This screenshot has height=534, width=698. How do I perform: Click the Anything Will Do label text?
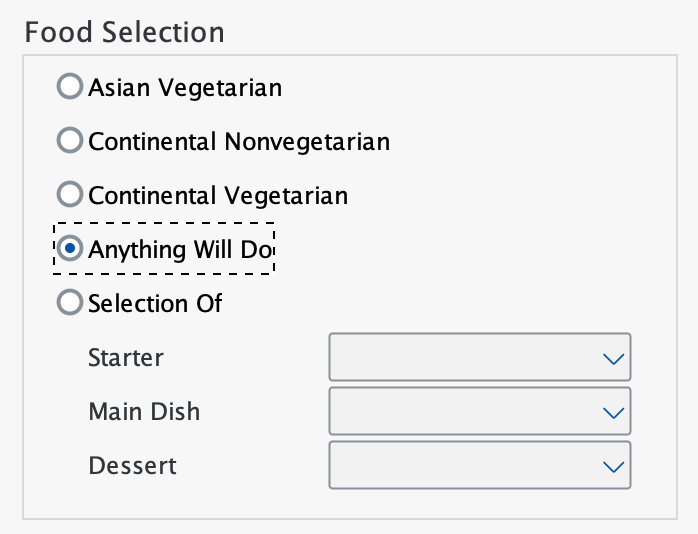[180, 249]
